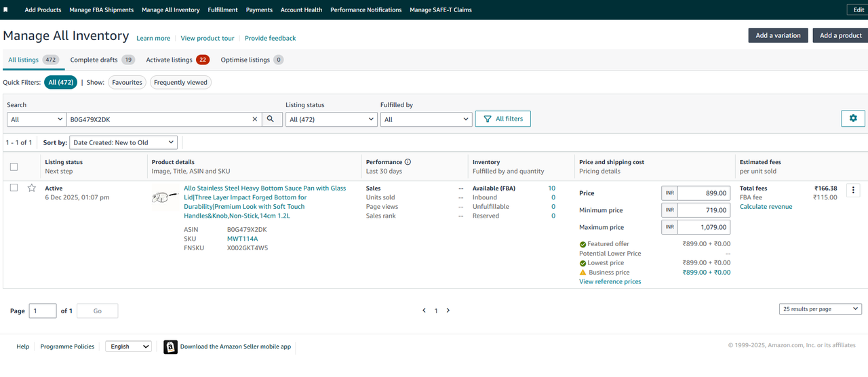The image size is (868, 377).
Task: Open the Listing status dropdown
Action: click(x=332, y=119)
